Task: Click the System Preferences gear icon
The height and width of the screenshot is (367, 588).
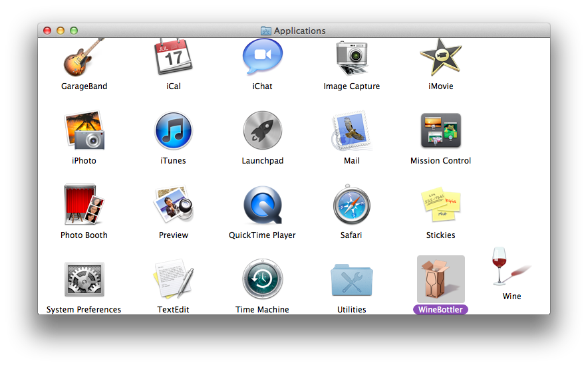Action: (84, 279)
